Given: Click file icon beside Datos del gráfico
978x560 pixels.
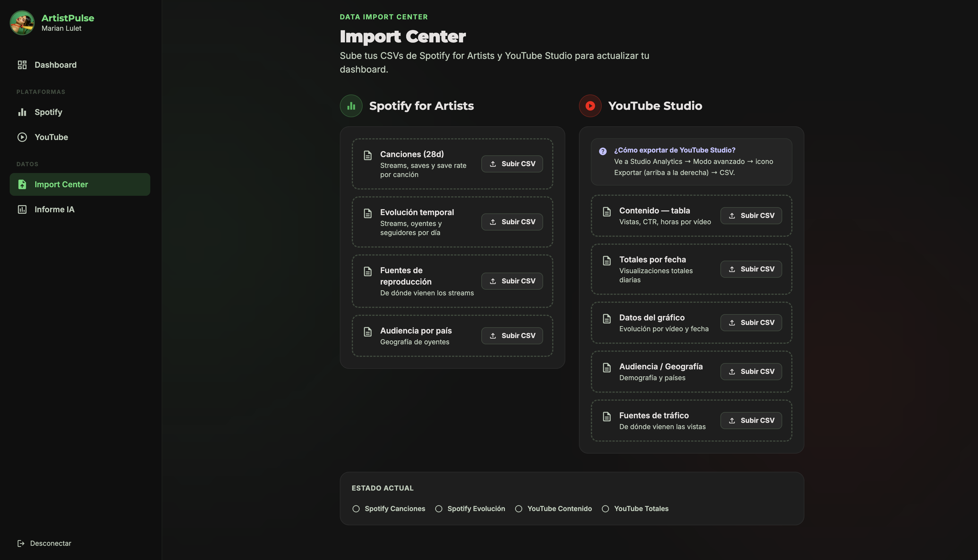Looking at the screenshot, I should point(606,319).
